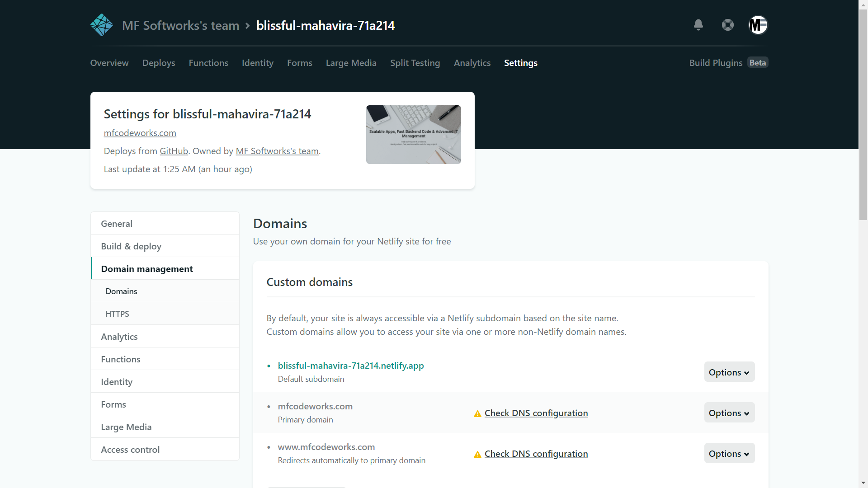Switch to the Deploys tab
Viewport: 868px width, 488px height.
point(158,63)
